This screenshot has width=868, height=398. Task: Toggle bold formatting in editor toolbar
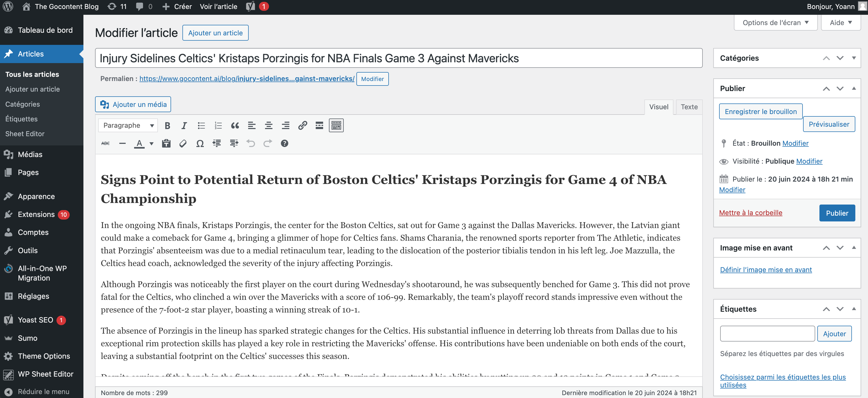tap(167, 126)
